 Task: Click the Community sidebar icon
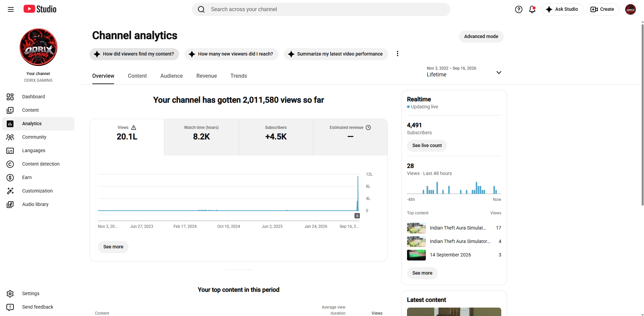tap(10, 137)
